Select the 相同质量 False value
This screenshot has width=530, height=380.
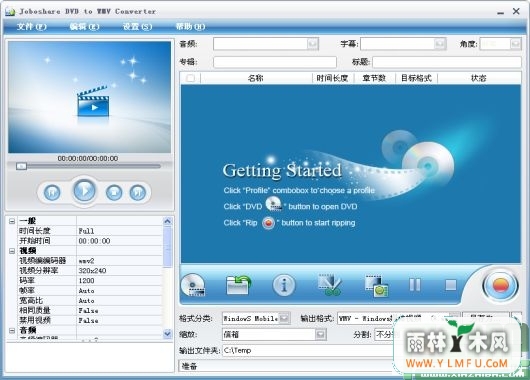[x=120, y=310]
